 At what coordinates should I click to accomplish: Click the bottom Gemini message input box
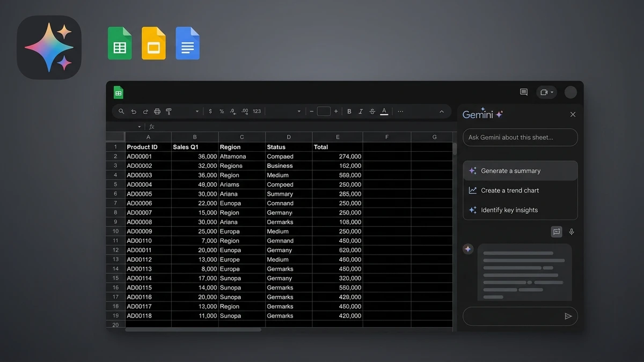[x=520, y=316]
